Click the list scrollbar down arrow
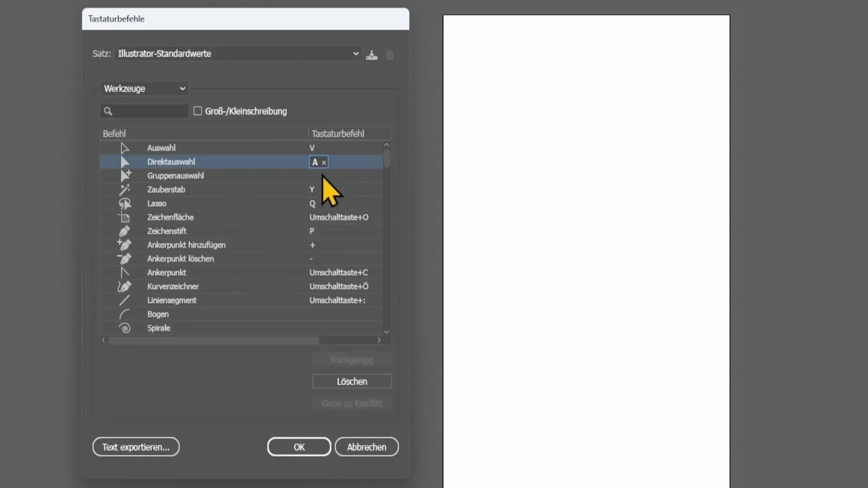Image resolution: width=868 pixels, height=488 pixels. tap(387, 332)
